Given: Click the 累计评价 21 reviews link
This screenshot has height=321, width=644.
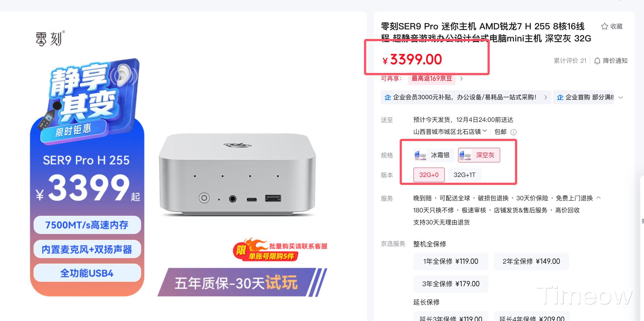Looking at the screenshot, I should (570, 61).
